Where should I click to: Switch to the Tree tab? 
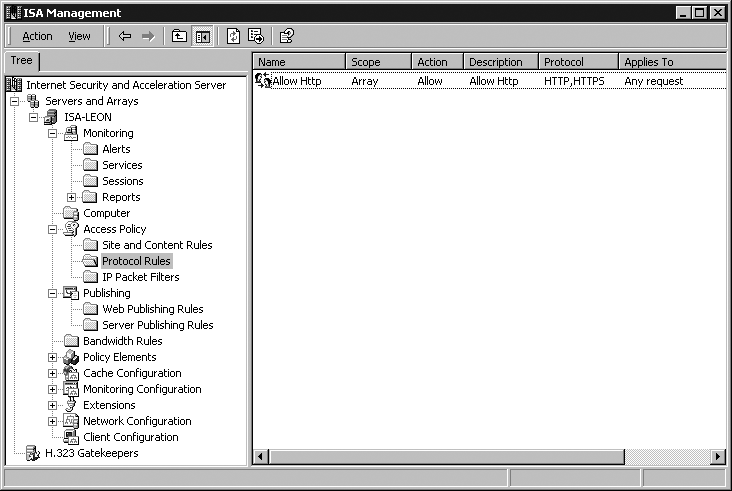(20, 61)
